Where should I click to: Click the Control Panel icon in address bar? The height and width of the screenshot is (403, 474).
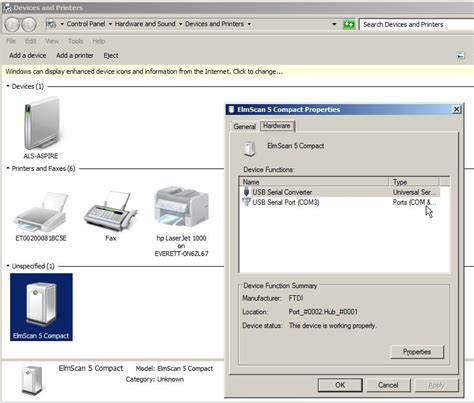click(51, 24)
